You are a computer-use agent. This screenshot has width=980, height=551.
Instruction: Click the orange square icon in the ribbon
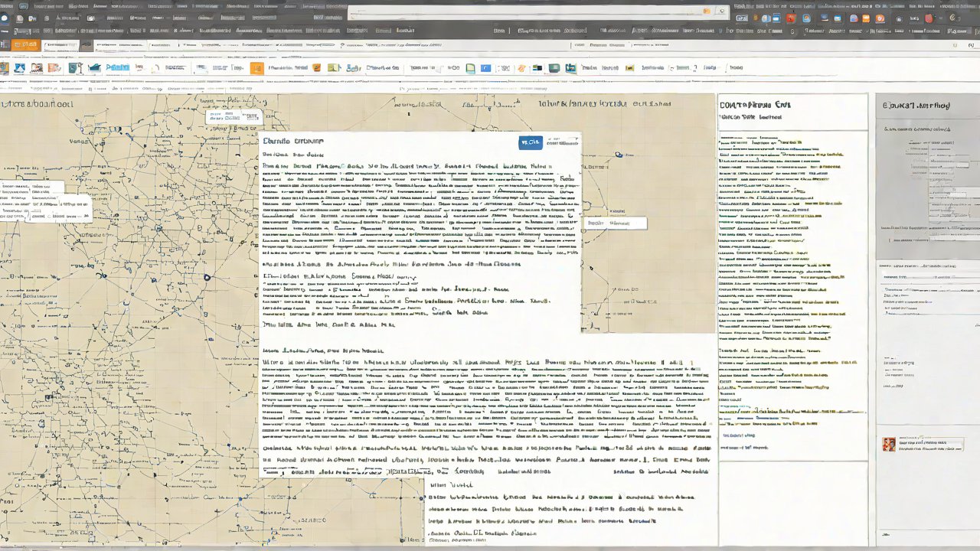[x=256, y=68]
